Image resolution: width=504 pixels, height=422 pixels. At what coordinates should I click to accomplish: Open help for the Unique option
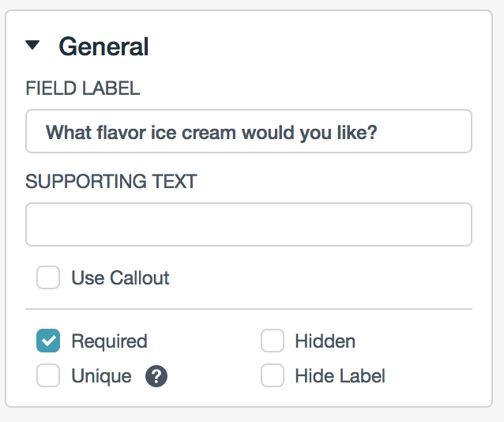pyautogui.click(x=156, y=376)
